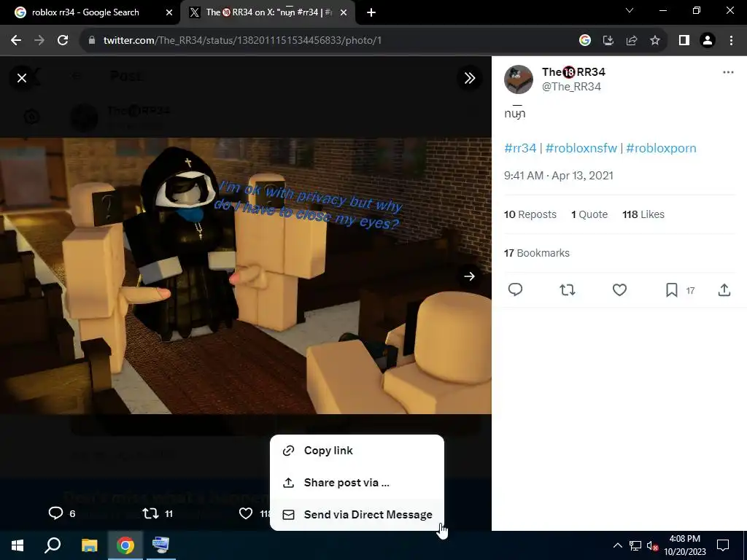Close the photo viewer with the X button

(x=22, y=78)
